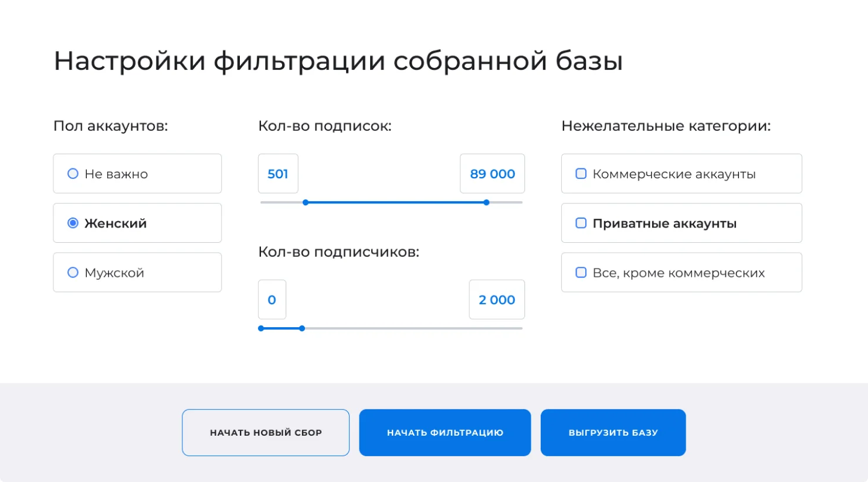Click the left handle of subscriptions slider
868x482 pixels.
306,202
